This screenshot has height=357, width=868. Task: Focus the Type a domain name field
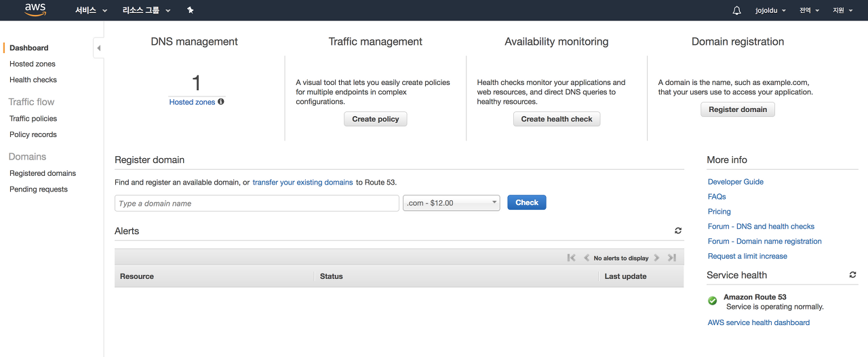[257, 203]
